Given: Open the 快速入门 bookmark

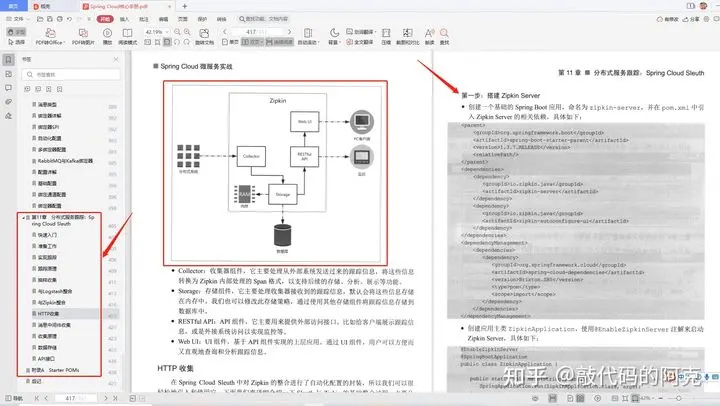Looking at the screenshot, I should tap(48, 235).
